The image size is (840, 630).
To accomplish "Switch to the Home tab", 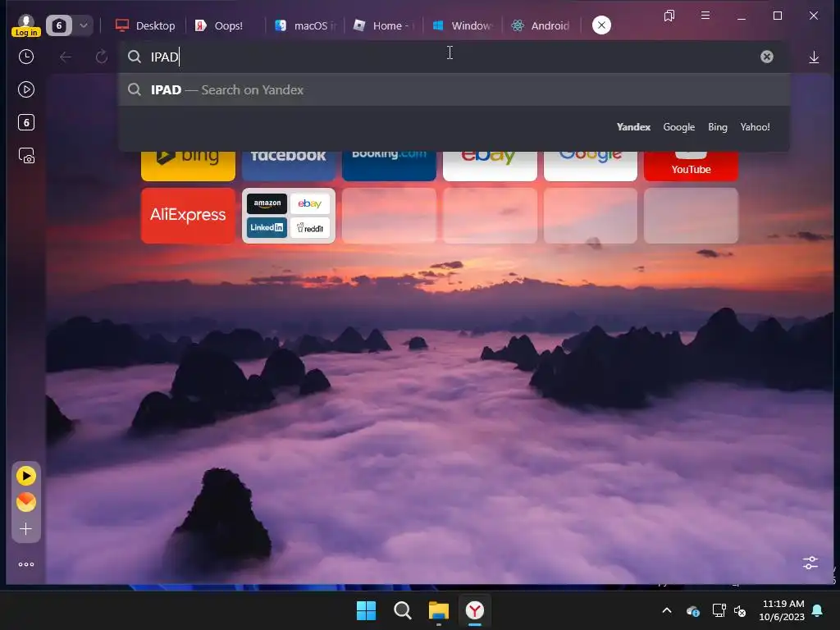I will coord(384,25).
